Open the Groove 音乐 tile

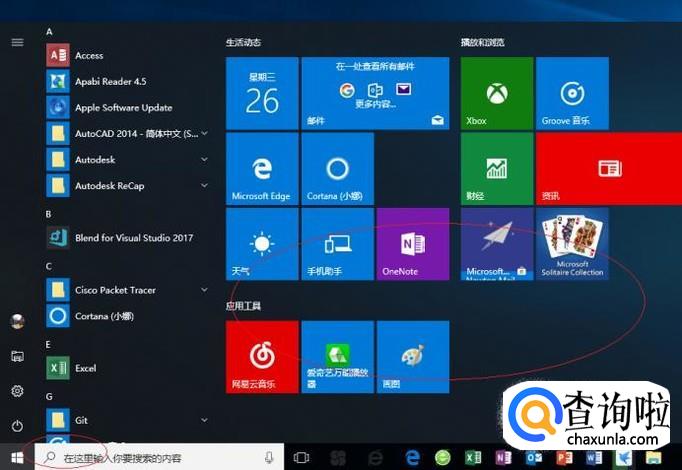click(x=572, y=94)
